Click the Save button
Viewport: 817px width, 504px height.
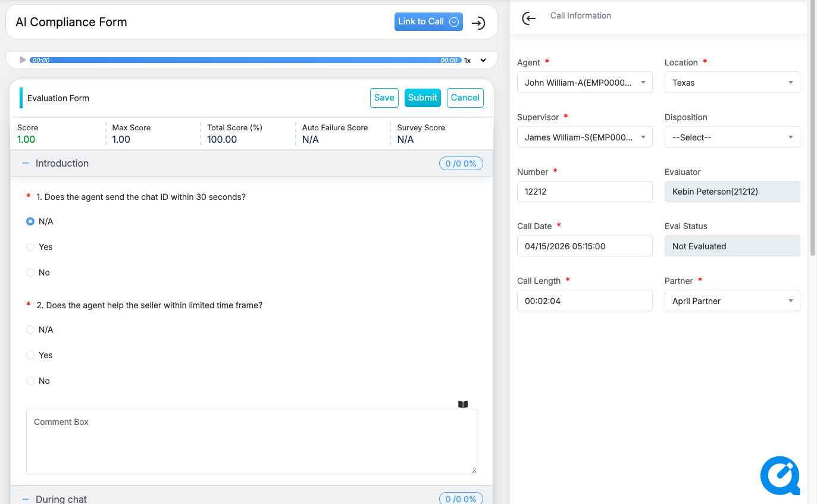pos(384,98)
